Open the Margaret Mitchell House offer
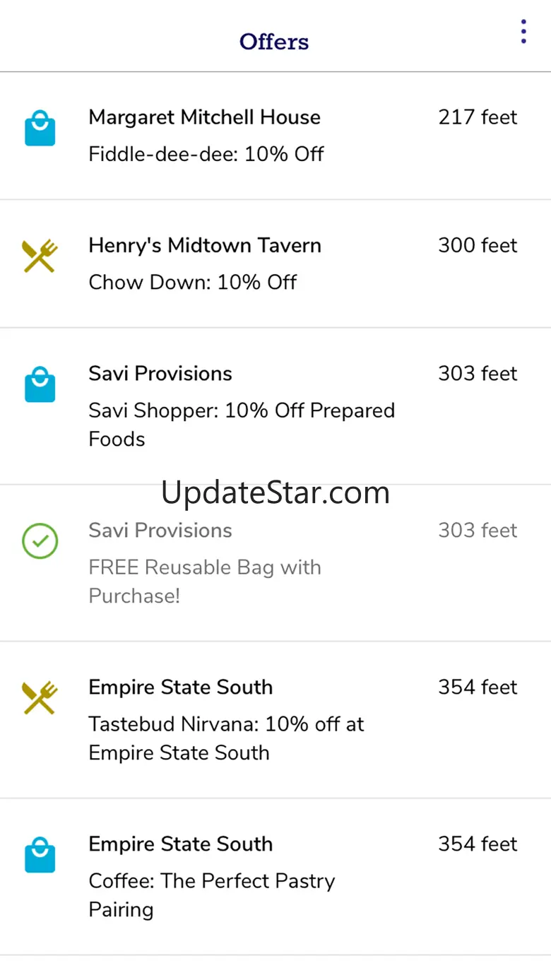The width and height of the screenshot is (551, 980). point(275,136)
